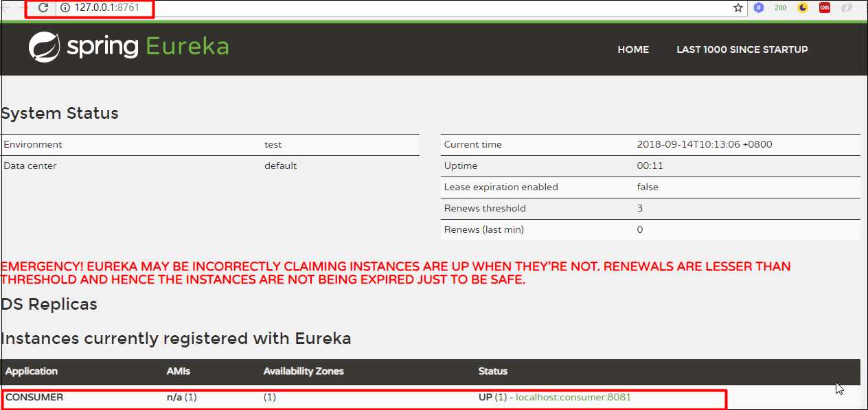
Task: Click the Renews (last min) label
Action: [x=484, y=229]
